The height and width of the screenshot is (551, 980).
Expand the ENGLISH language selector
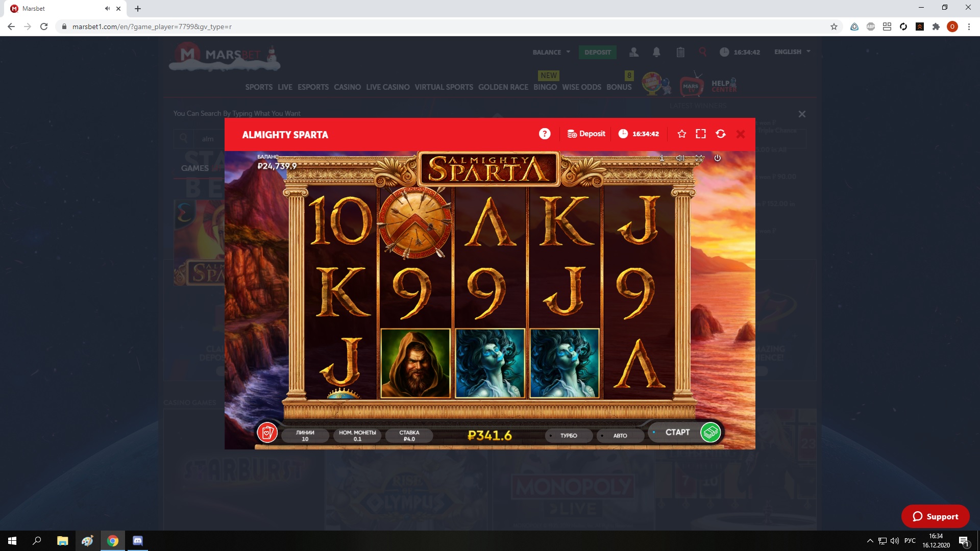click(792, 52)
